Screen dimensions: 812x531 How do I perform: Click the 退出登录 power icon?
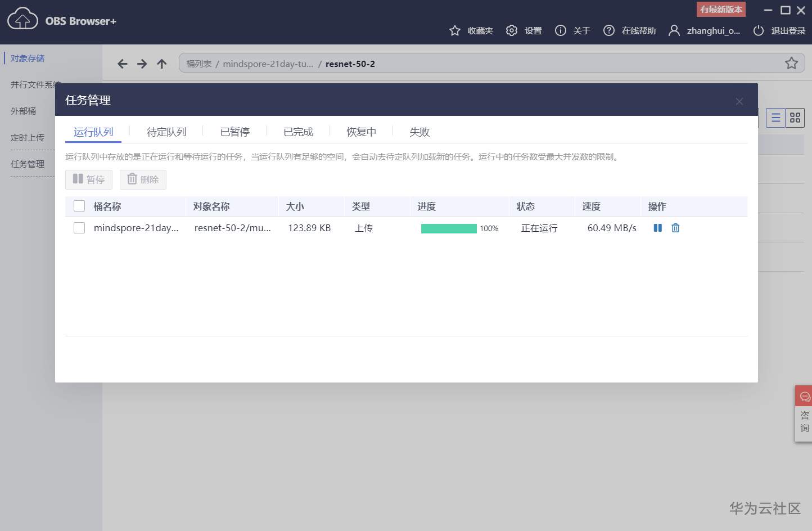click(759, 30)
